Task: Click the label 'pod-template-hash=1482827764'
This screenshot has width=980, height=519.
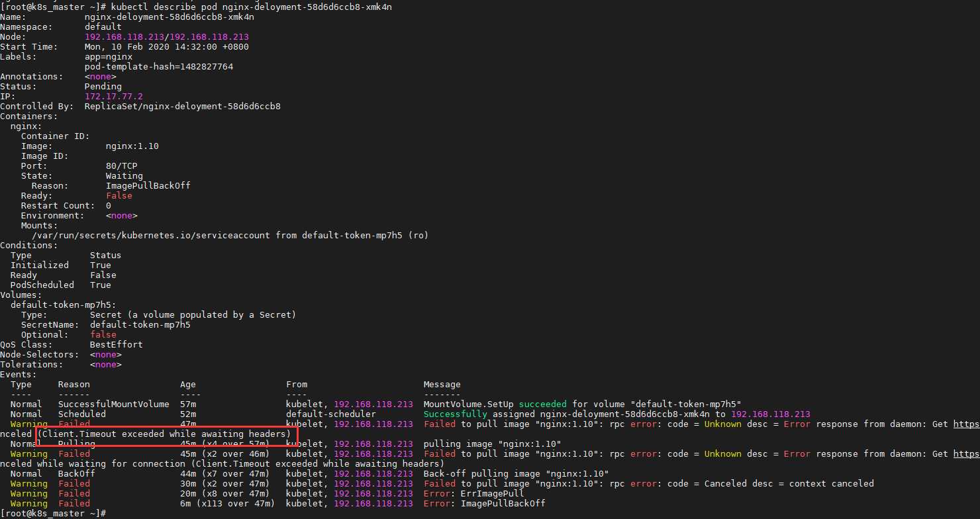Action: pos(159,66)
